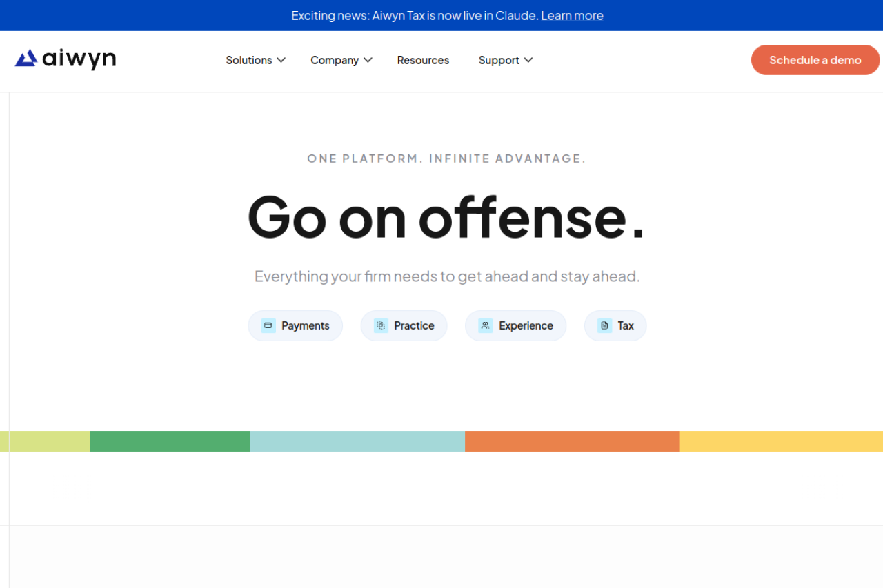883x588 pixels.
Task: Click the dark green color bar segment
Action: 170,441
